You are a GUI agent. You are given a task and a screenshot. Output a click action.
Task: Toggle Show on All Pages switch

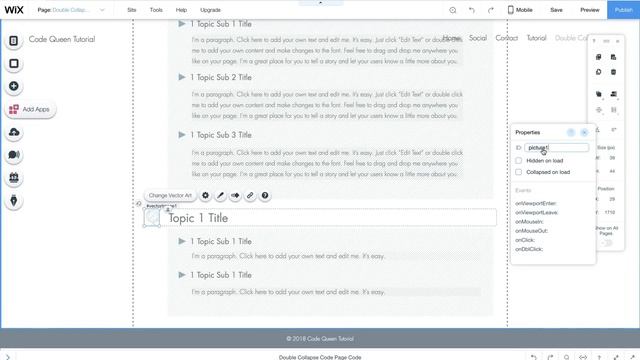(x=607, y=243)
